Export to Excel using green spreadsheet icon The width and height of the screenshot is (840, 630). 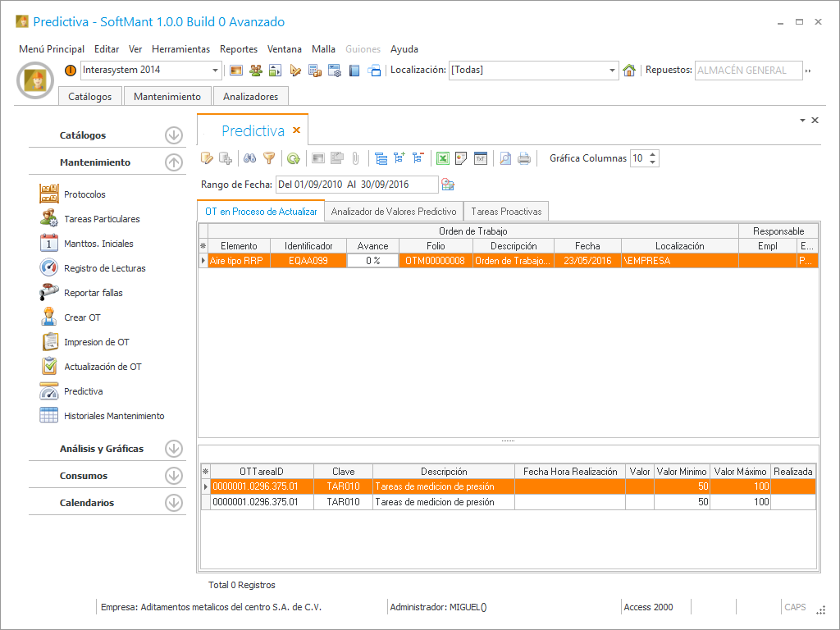443,158
